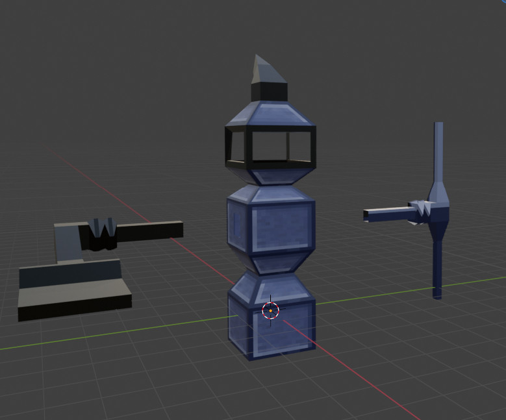Viewport: 506px width, 420px height.
Task: Select the dark hand gripping the left model's bar
Action: 101,234
